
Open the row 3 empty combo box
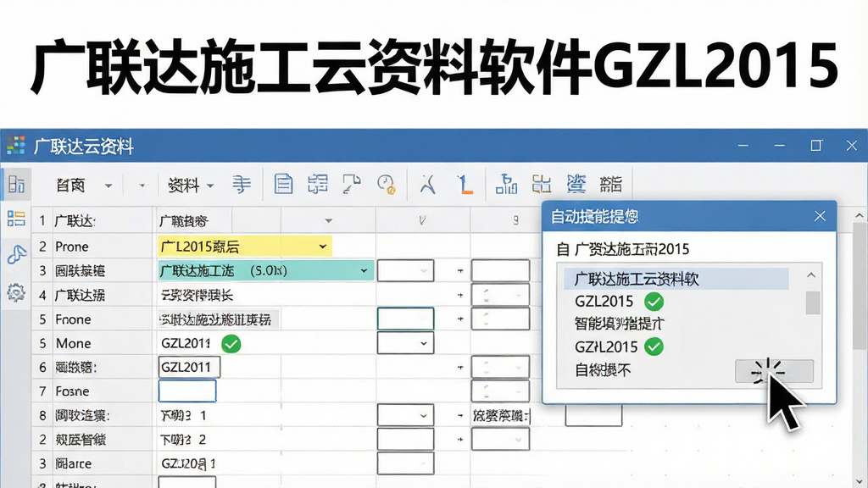(x=405, y=270)
